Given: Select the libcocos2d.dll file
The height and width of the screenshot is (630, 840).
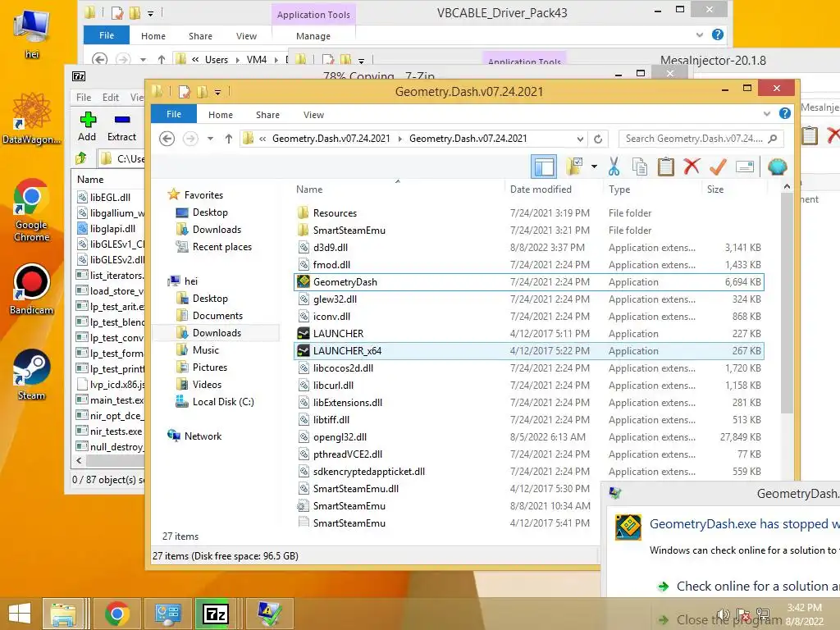Looking at the screenshot, I should point(529,368).
